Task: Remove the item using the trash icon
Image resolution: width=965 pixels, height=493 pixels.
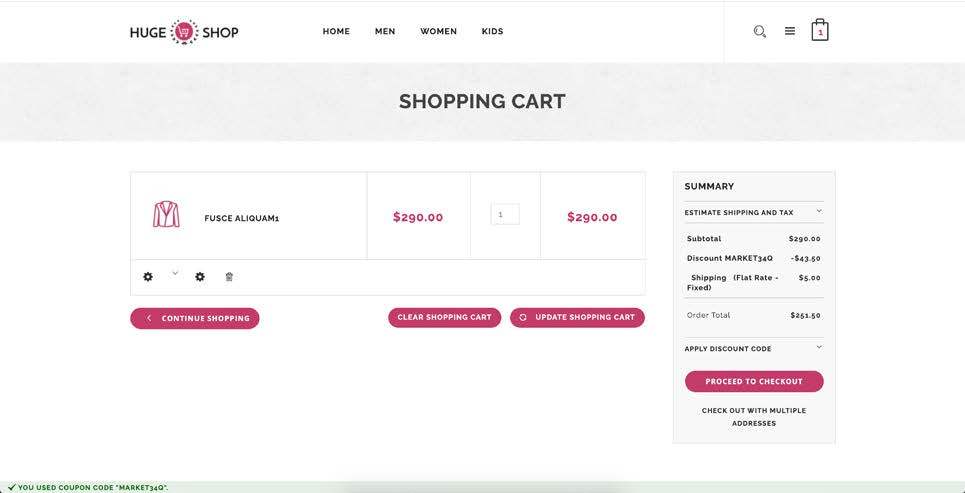Action: tap(229, 277)
